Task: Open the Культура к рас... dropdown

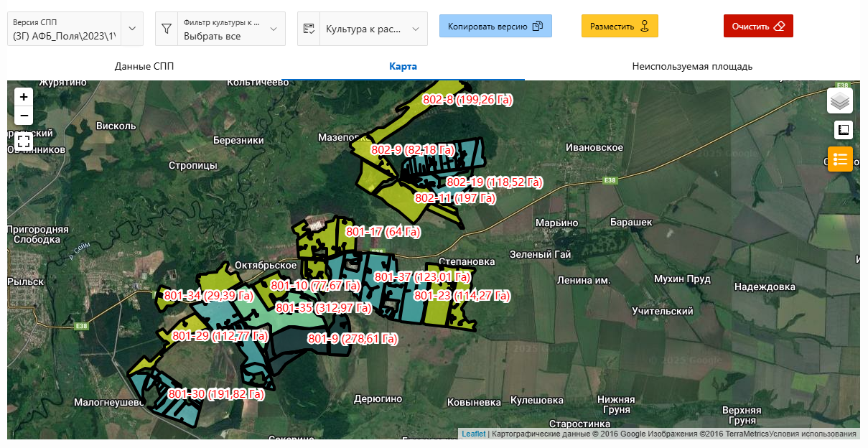Action: click(416, 29)
